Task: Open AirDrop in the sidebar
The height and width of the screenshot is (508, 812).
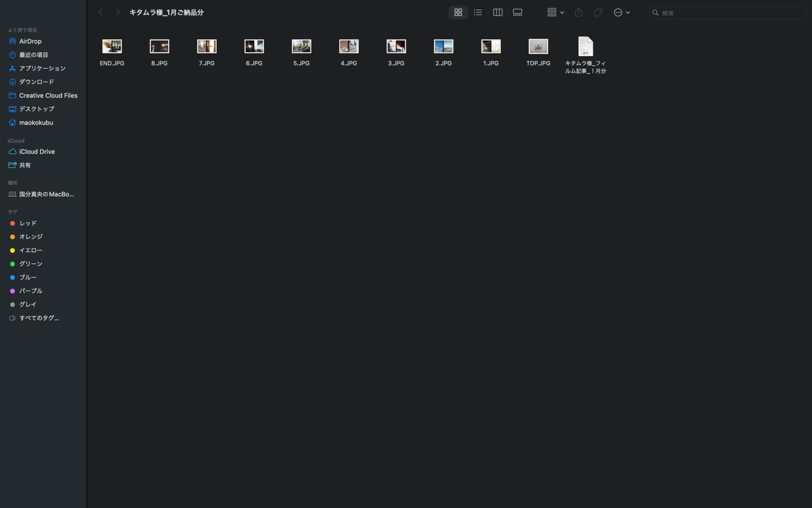Action: [30, 41]
